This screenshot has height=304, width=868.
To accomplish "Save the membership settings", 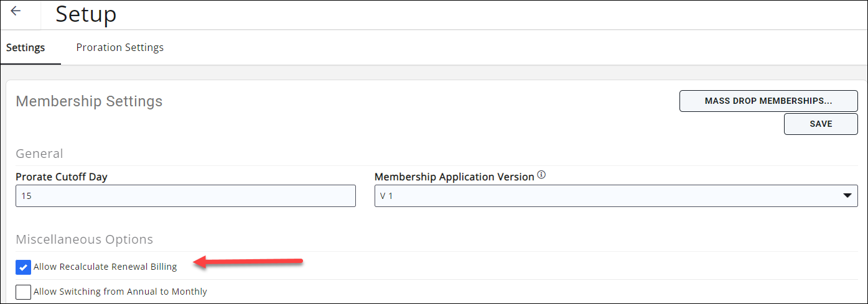I will tap(821, 124).
